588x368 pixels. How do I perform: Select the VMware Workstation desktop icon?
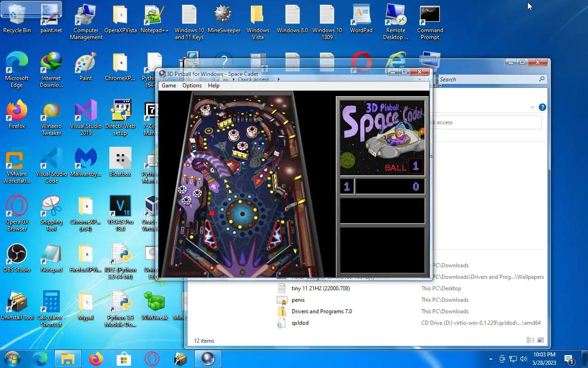click(17, 166)
